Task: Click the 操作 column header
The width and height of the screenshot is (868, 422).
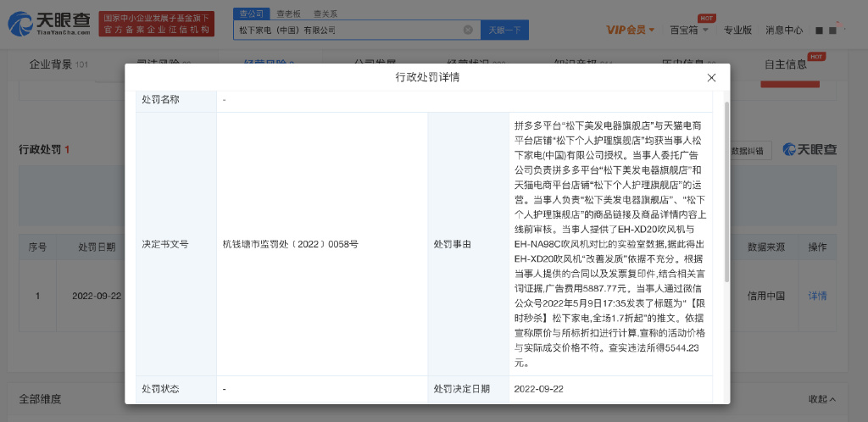Action: (817, 247)
